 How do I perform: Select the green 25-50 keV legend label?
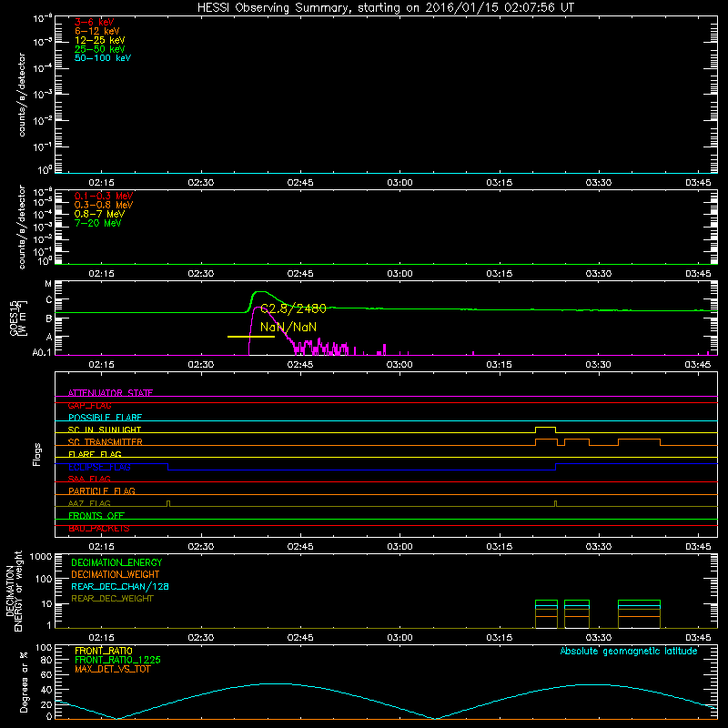pyautogui.click(x=100, y=49)
